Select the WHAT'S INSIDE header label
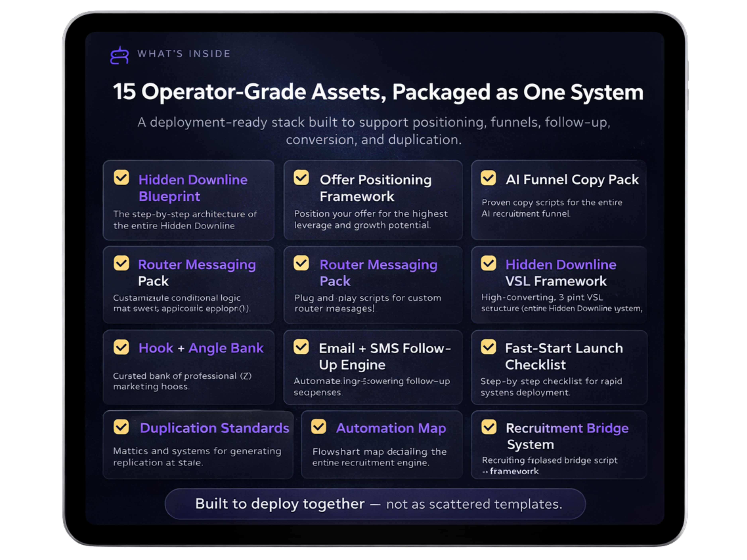Viewport: 747px width, 560px height. tap(183, 53)
